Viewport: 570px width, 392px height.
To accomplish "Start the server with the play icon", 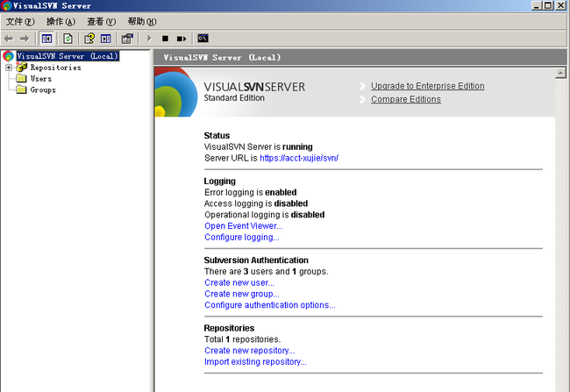I will click(x=149, y=39).
